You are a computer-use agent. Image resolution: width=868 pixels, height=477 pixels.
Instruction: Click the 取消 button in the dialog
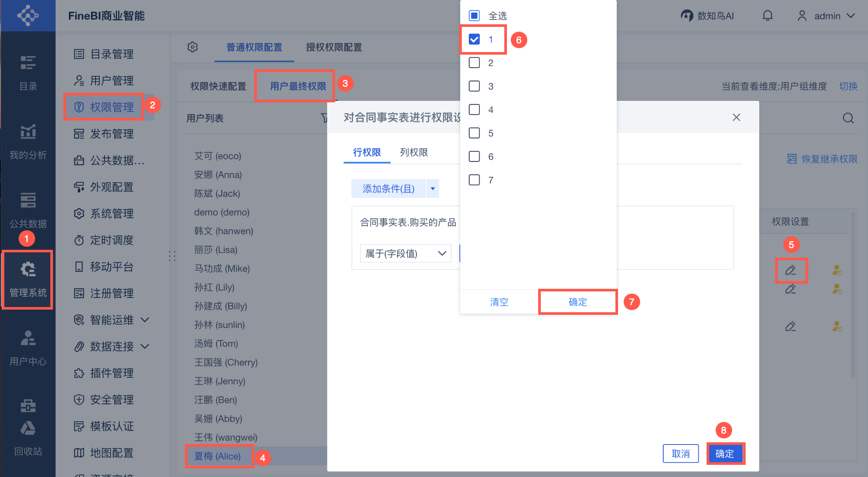(681, 454)
